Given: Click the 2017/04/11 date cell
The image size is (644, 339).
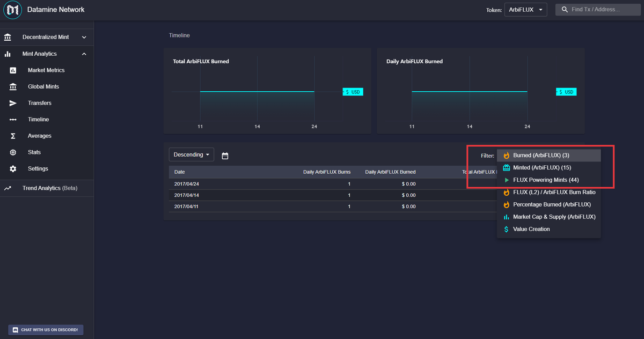Looking at the screenshot, I should [187, 207].
